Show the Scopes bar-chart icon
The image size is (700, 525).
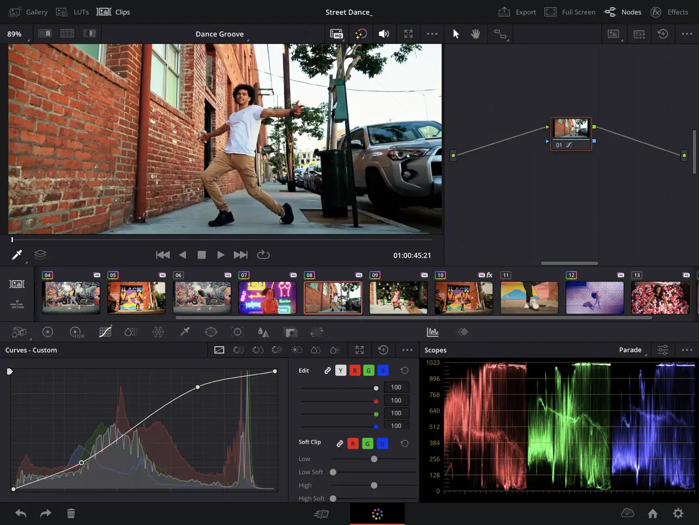coord(433,332)
